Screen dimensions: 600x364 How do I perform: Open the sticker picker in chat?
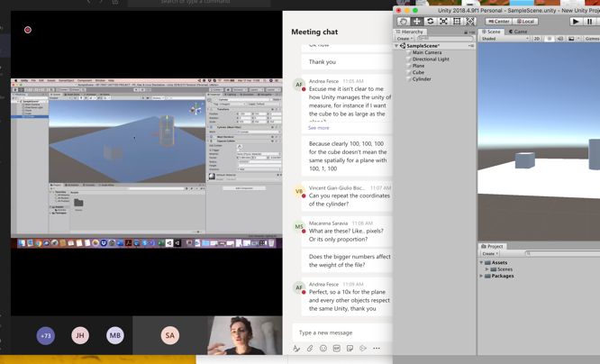pos(350,349)
